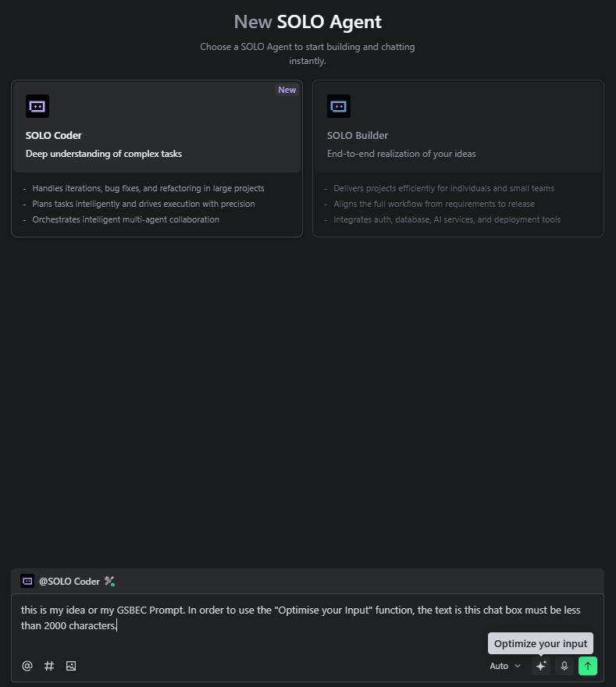Select the SOLO Coder agent card
This screenshot has height=687, width=616.
(157, 127)
